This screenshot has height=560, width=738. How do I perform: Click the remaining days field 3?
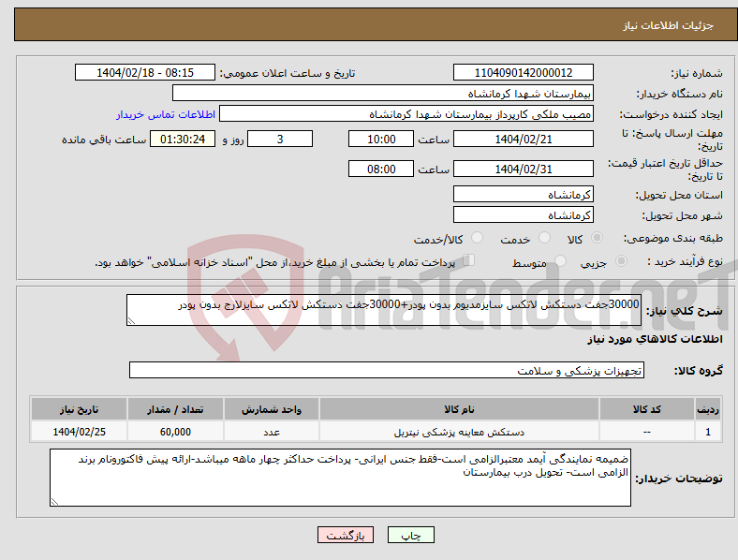[x=280, y=139]
